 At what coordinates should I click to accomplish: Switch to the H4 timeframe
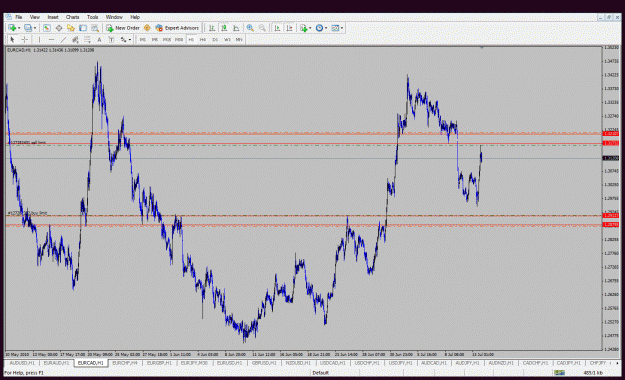point(203,39)
